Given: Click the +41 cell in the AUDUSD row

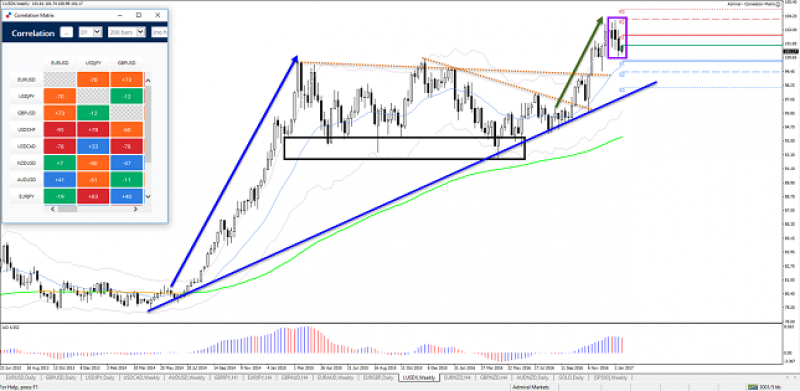Looking at the screenshot, I should [x=60, y=180].
